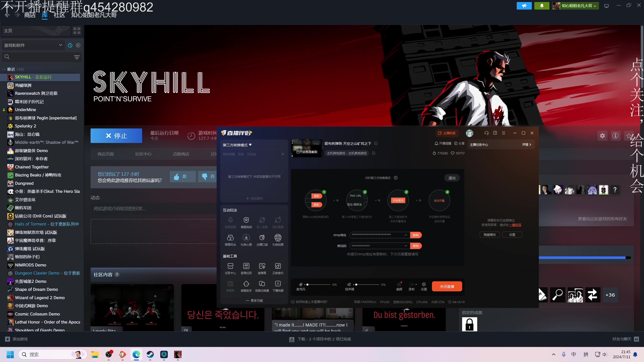Viewport: 644px width, 362px height.
Task: Toggle 录制 recording on
Action: click(x=412, y=286)
